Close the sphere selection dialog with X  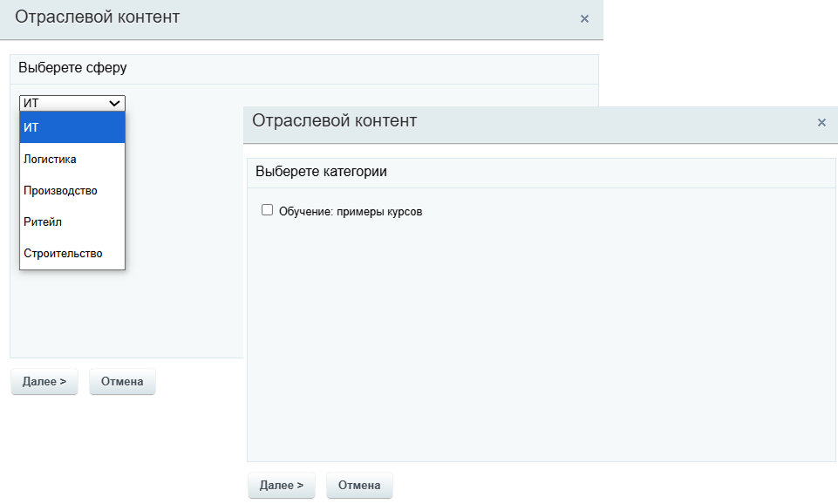click(x=584, y=18)
